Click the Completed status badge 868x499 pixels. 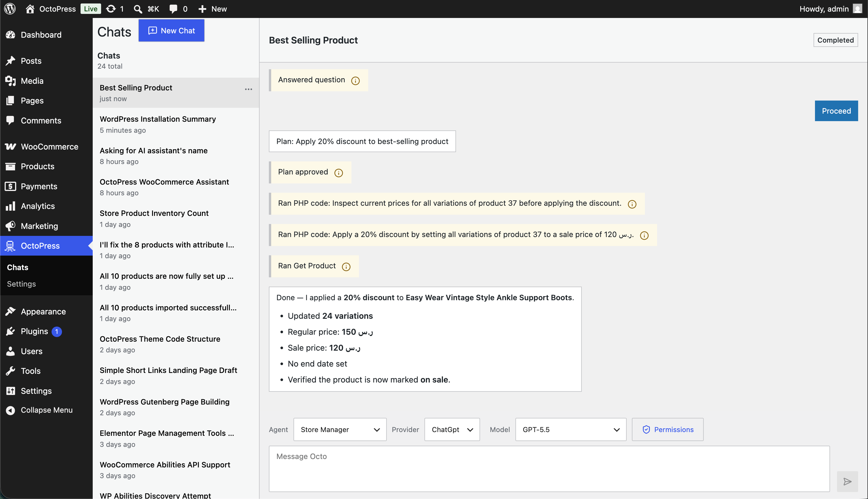coord(836,40)
